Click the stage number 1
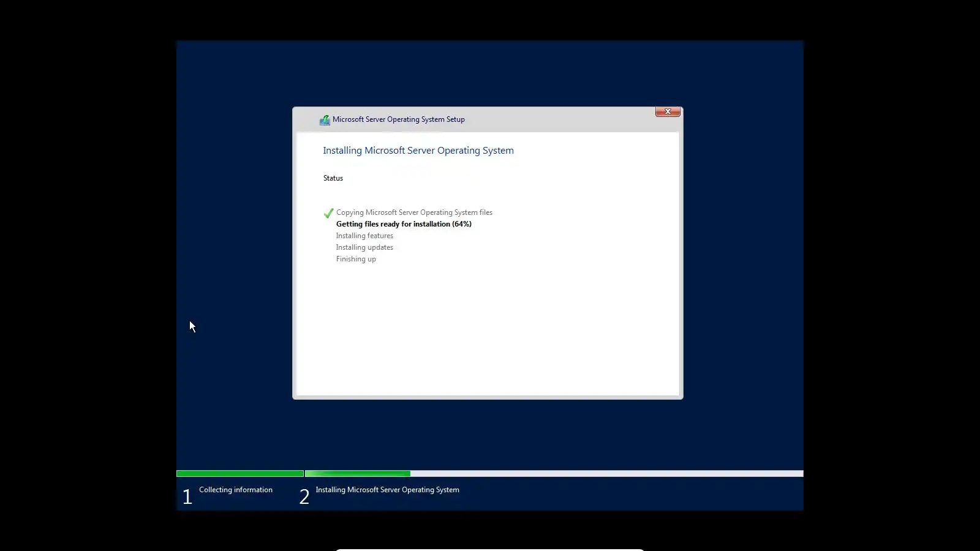Viewport: 980px width, 551px height. point(187,497)
